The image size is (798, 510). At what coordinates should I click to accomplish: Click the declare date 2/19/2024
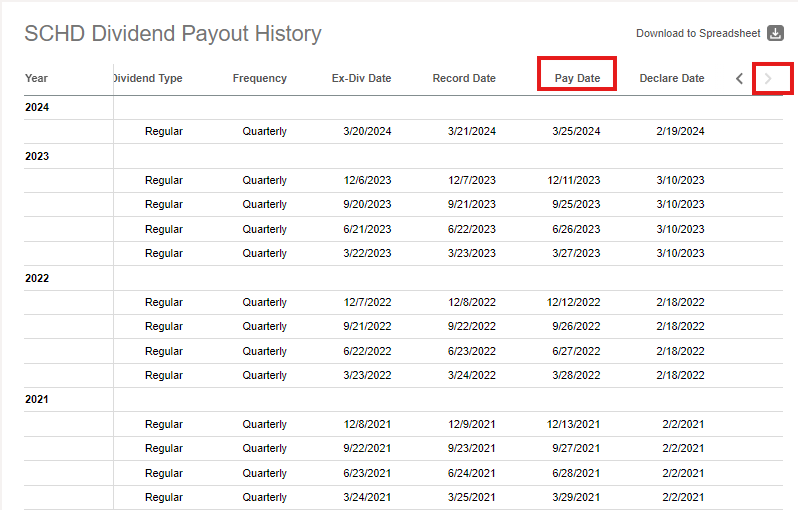pyautogui.click(x=680, y=131)
